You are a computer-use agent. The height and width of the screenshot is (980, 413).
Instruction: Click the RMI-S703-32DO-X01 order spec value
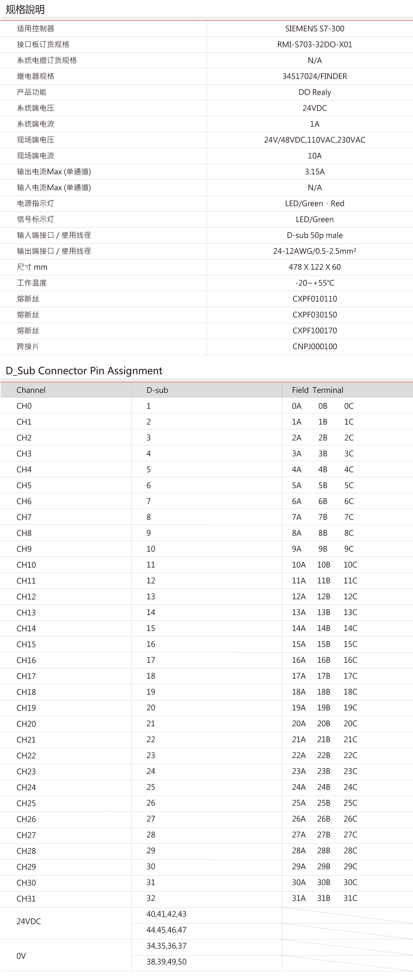[314, 44]
